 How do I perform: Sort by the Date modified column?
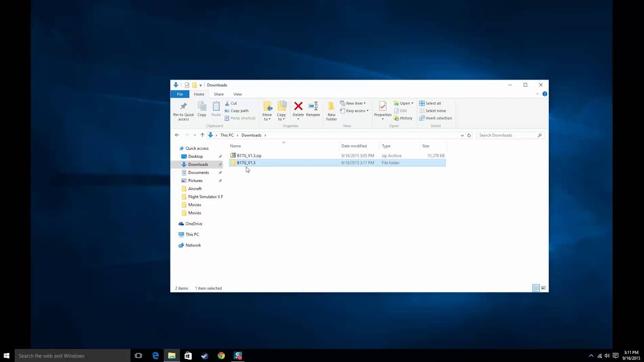click(x=359, y=146)
